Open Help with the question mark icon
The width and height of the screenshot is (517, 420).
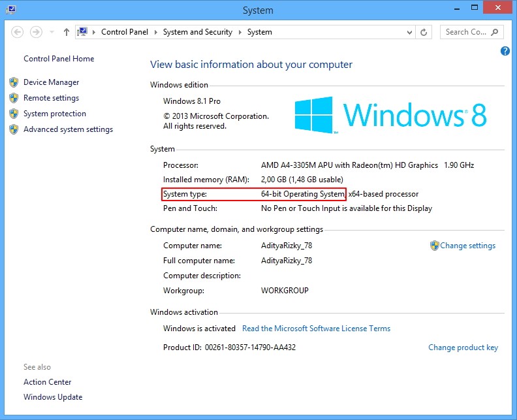coord(505,51)
